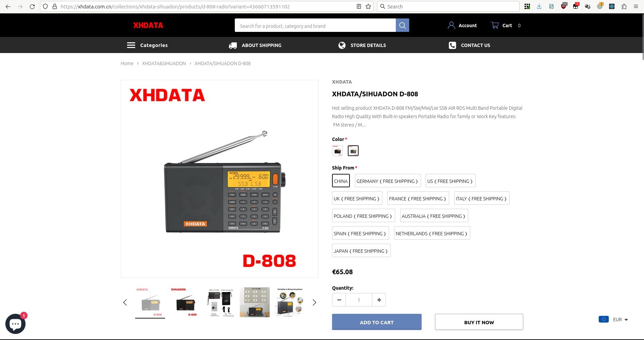Viewport: 644px width, 340px height.
Task: Open the shopping cart icon
Action: [x=495, y=25]
